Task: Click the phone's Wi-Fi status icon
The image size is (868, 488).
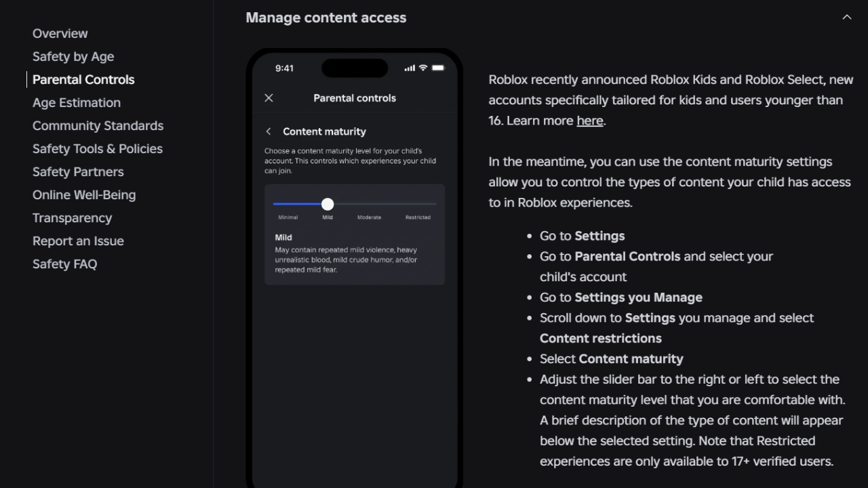Action: (x=423, y=68)
